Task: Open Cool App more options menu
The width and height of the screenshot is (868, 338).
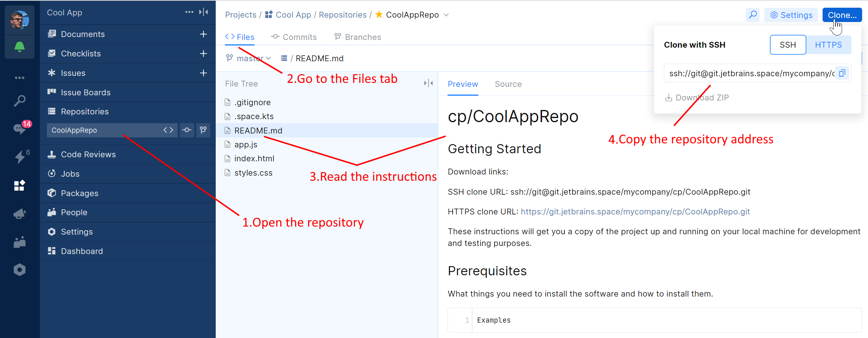Action: [x=189, y=12]
